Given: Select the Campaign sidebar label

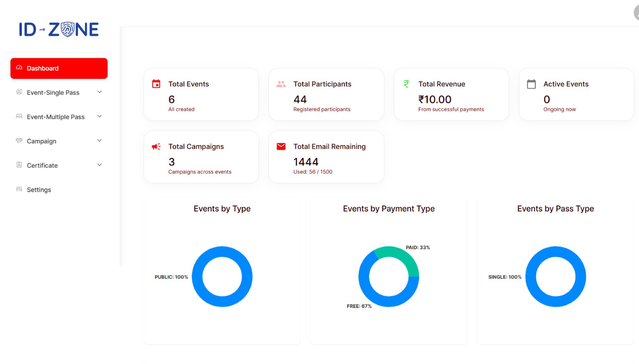Looking at the screenshot, I should (42, 141).
